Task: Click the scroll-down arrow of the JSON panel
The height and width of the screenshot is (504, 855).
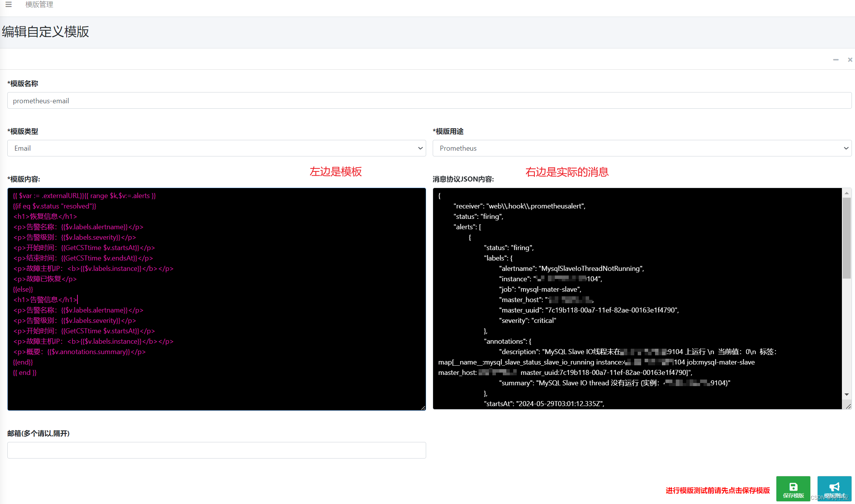Action: 846,394
